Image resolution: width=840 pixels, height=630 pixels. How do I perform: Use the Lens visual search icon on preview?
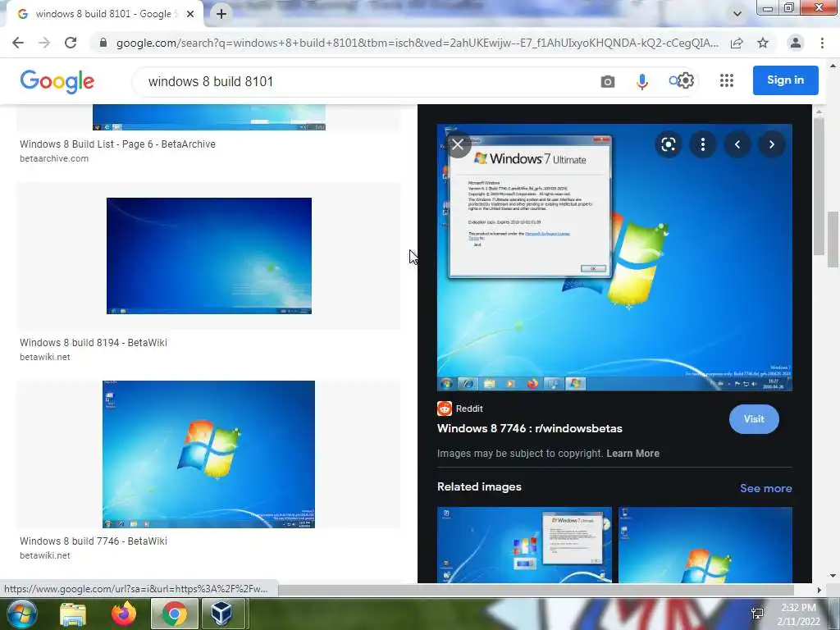669,144
